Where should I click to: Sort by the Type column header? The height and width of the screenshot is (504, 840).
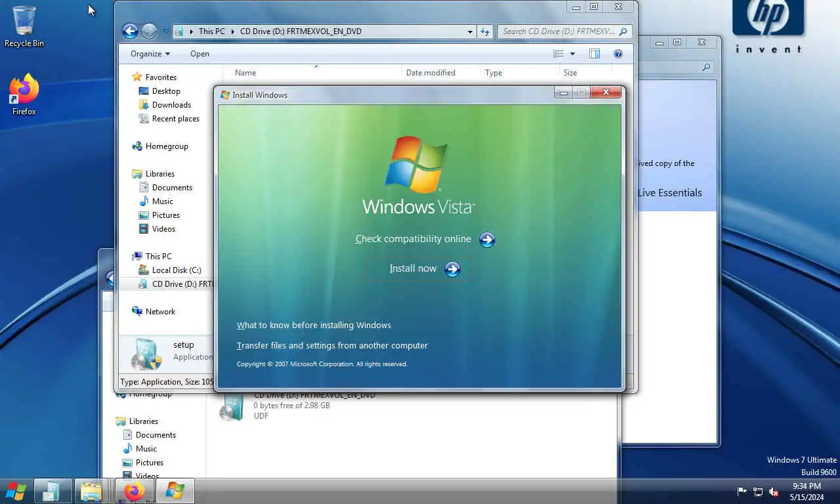[x=520, y=73]
